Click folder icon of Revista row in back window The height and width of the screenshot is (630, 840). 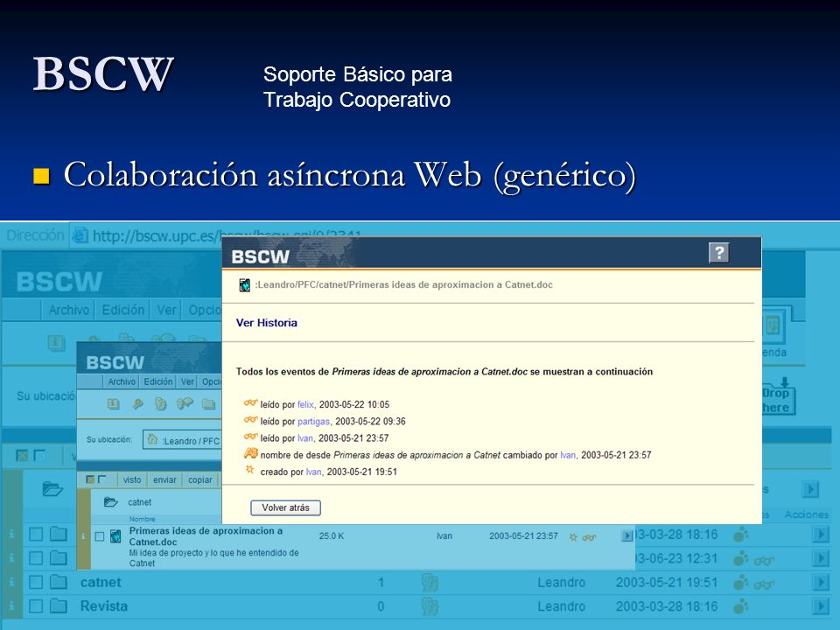(x=59, y=605)
